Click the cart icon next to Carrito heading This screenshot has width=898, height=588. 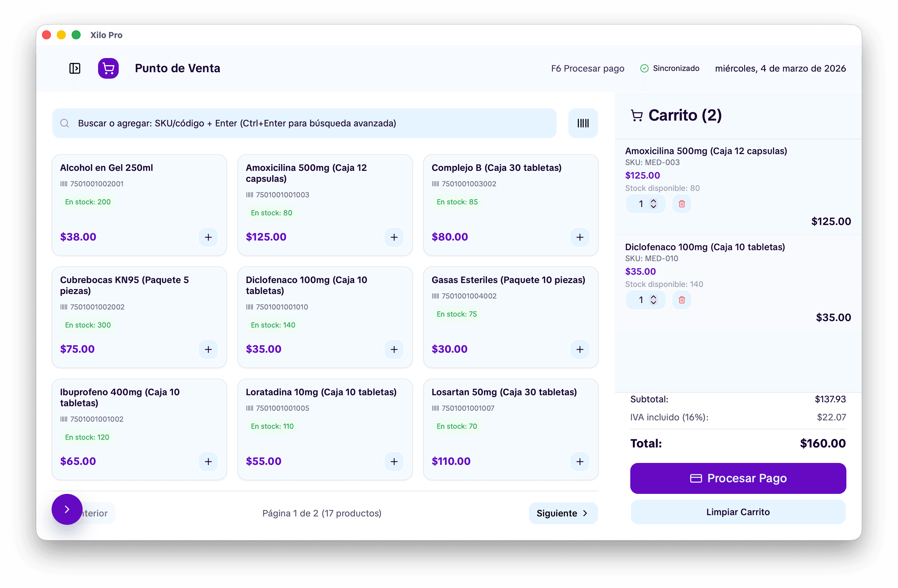[637, 115]
